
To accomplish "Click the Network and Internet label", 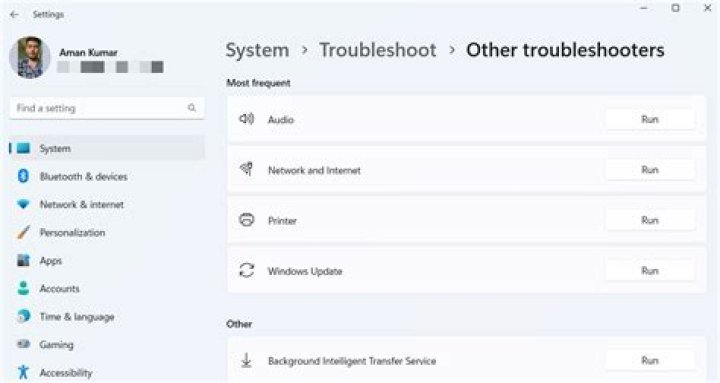I will 314,170.
